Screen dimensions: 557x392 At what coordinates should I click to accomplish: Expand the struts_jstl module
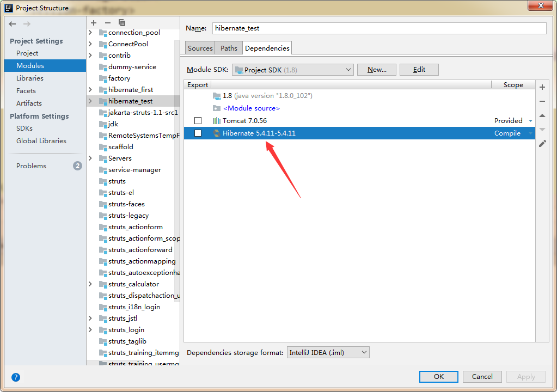tap(90, 318)
